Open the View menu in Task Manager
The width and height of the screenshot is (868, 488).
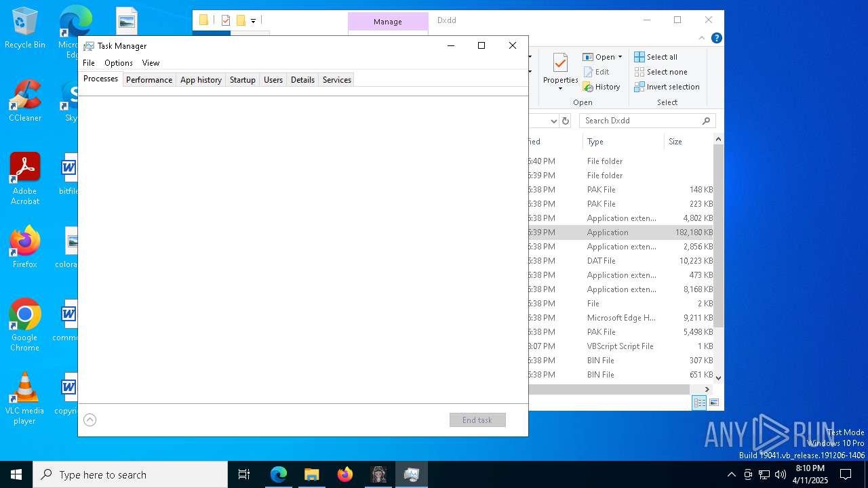[x=151, y=62]
